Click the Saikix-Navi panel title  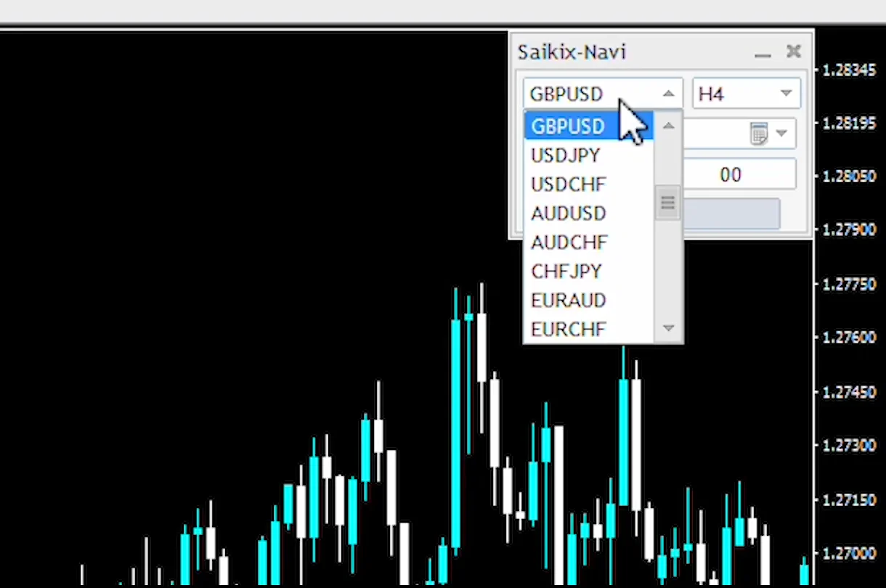coord(572,52)
